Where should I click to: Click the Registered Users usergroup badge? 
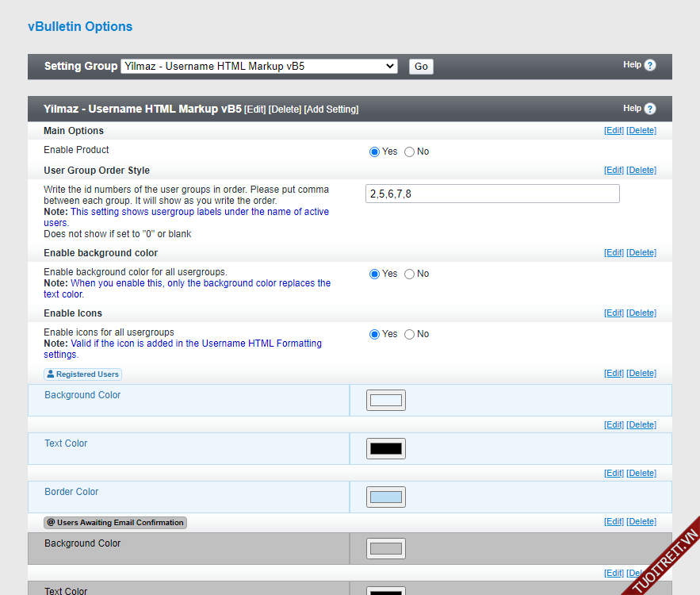(x=82, y=374)
